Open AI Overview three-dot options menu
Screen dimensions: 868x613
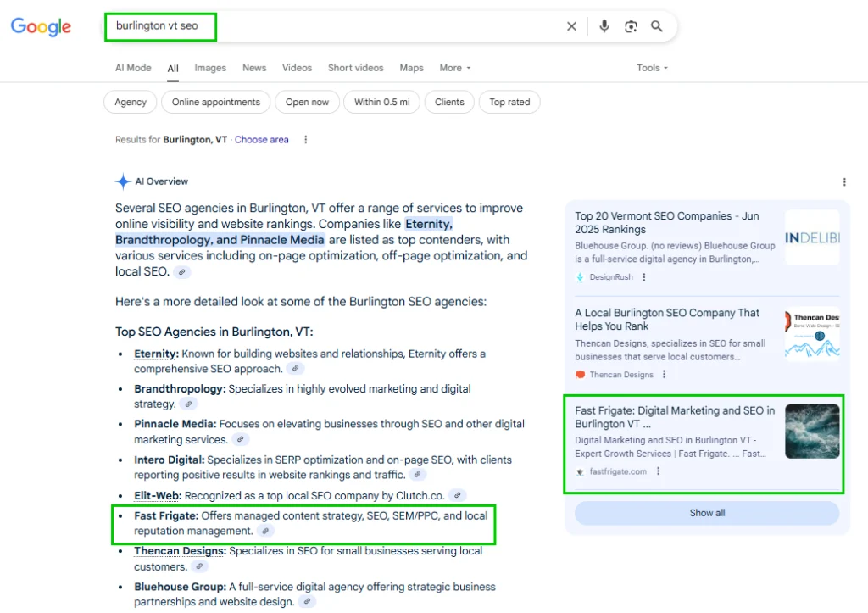coord(844,181)
